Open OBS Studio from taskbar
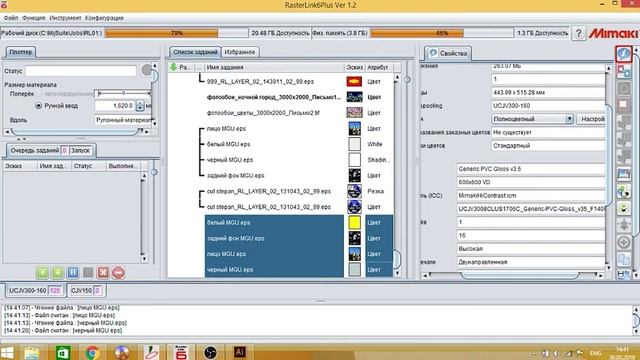The height and width of the screenshot is (360, 640). point(210,353)
